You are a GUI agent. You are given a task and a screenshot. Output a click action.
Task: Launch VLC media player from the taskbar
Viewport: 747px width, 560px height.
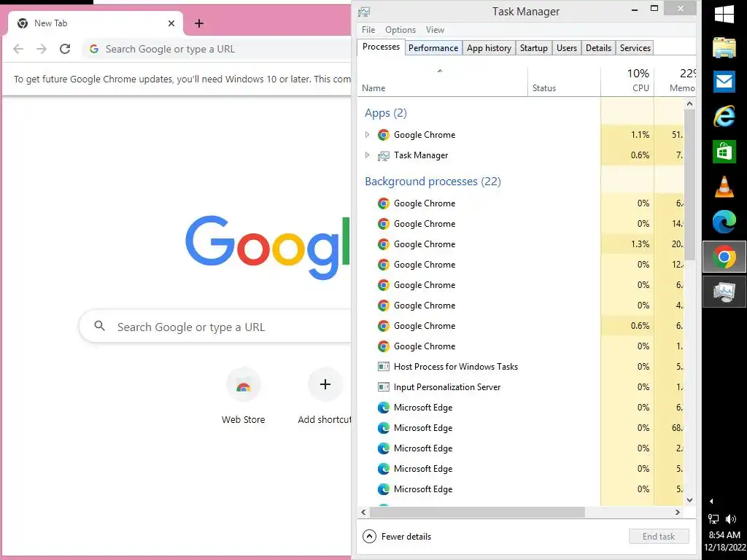click(x=724, y=187)
